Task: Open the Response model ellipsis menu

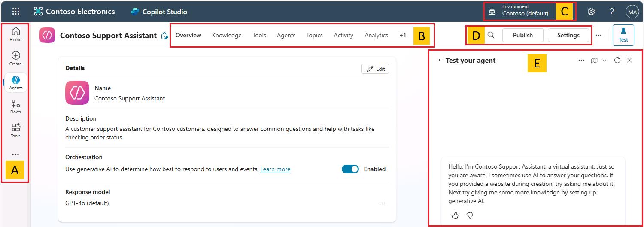Action: tap(382, 203)
